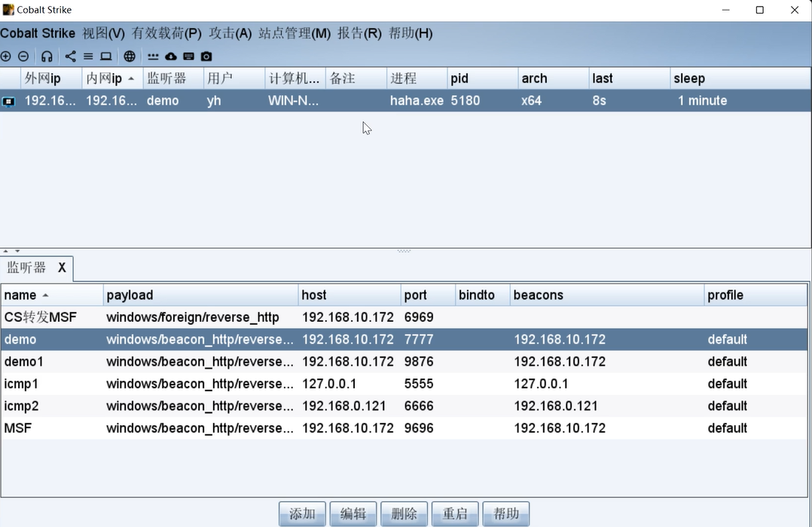The height and width of the screenshot is (527, 812).
Task: Open keystrokes viewer keyboard icon
Action: click(x=188, y=57)
